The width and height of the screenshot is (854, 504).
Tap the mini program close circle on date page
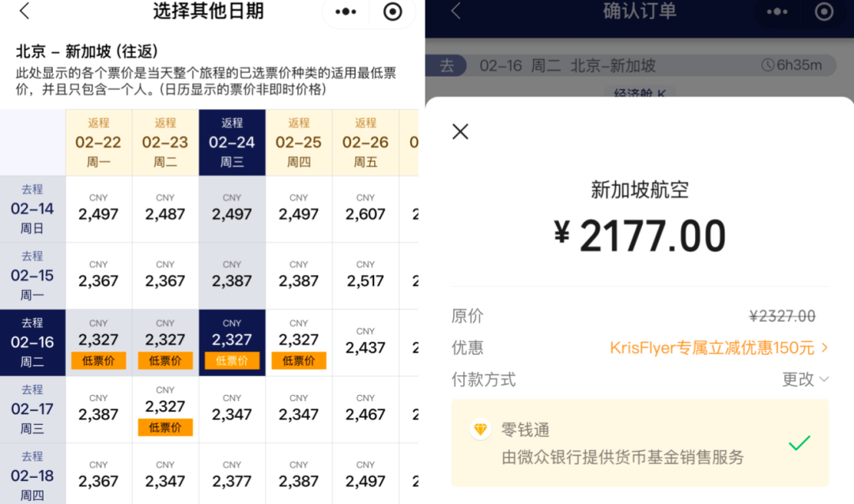393,11
